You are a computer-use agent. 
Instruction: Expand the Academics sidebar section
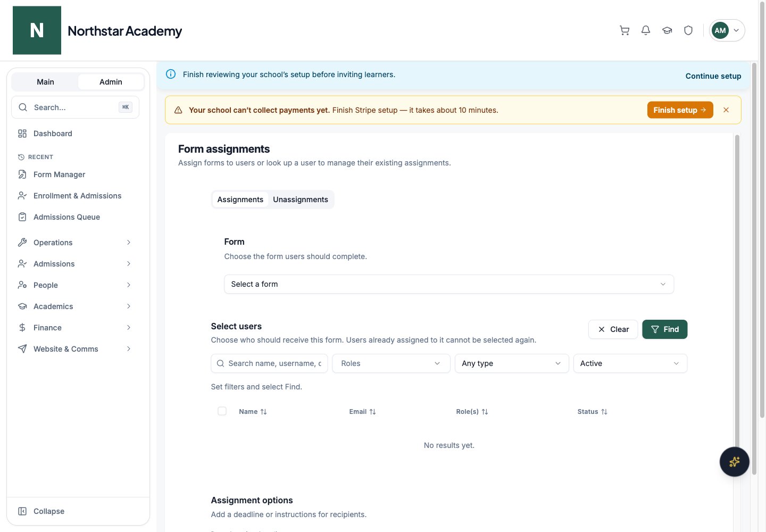point(75,306)
